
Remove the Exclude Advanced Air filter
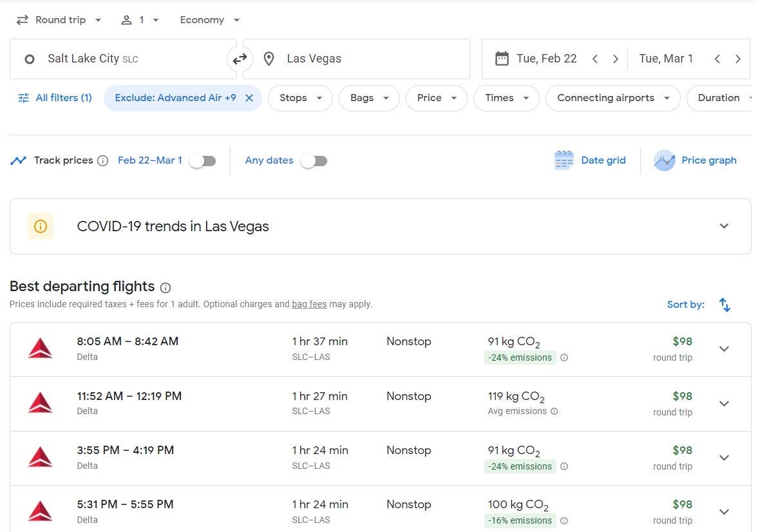[x=249, y=98]
